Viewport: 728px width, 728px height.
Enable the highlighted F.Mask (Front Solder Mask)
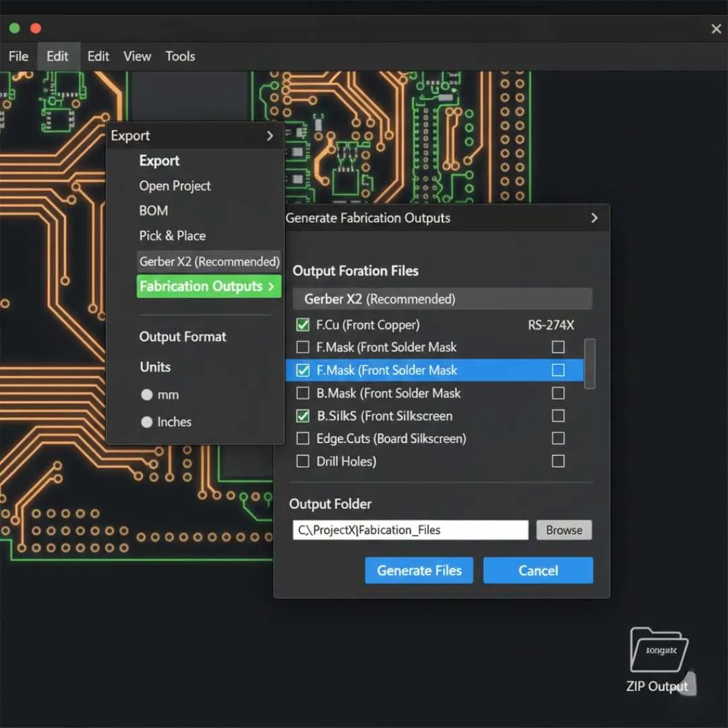click(x=302, y=370)
